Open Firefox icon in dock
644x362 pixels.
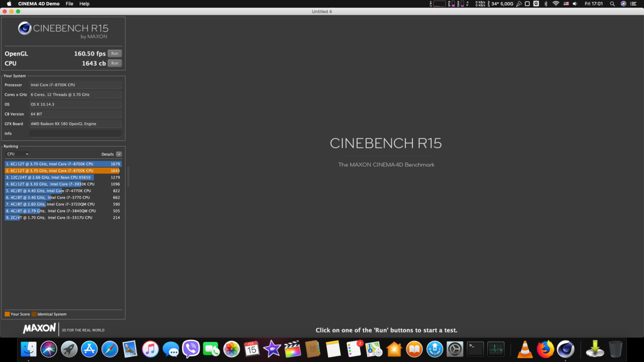(545, 349)
